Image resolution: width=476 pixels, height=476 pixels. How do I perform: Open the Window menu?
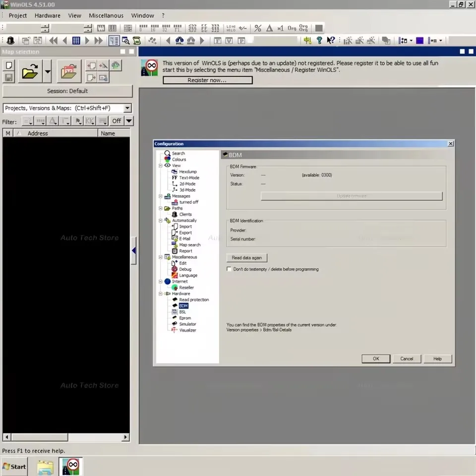(142, 15)
